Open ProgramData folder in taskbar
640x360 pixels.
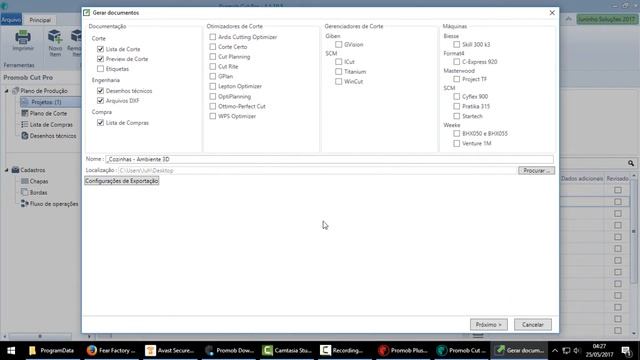pos(52,350)
